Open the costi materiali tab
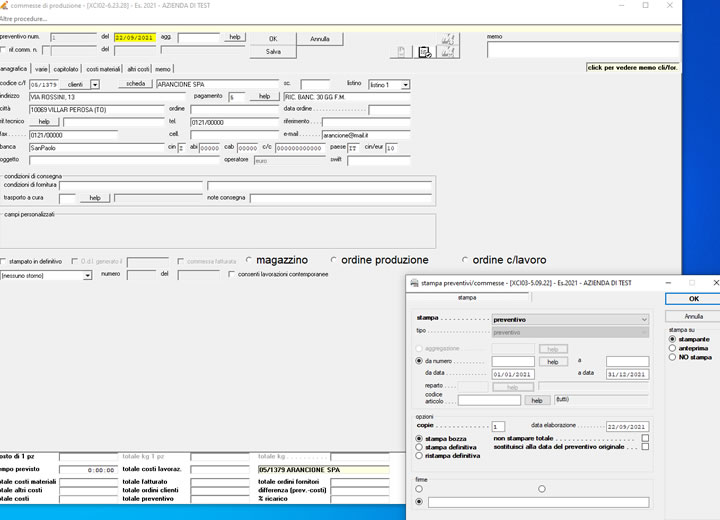 pyautogui.click(x=103, y=69)
